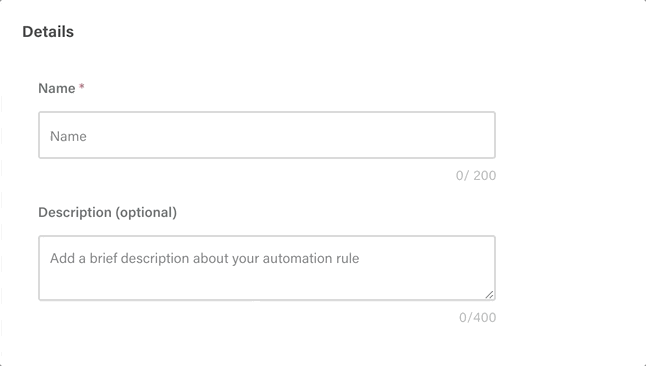This screenshot has width=646, height=366.
Task: Click the Details section heading
Action: click(48, 32)
